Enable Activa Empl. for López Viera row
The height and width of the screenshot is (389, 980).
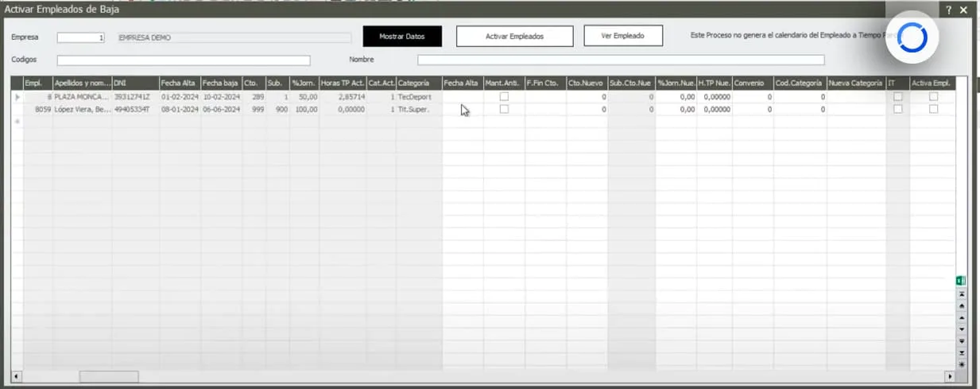(934, 109)
